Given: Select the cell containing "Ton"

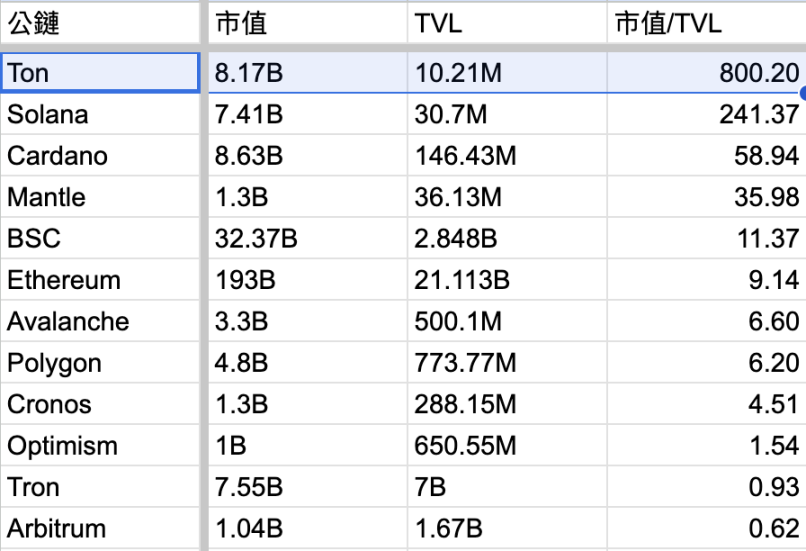Looking at the screenshot, I should (x=100, y=72).
